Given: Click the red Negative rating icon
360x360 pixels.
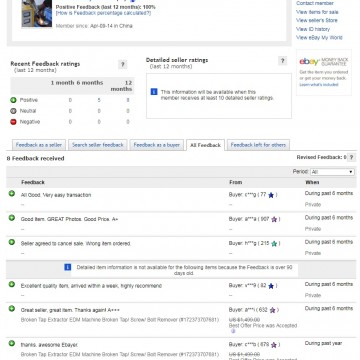Looking at the screenshot, I should click(13, 122).
